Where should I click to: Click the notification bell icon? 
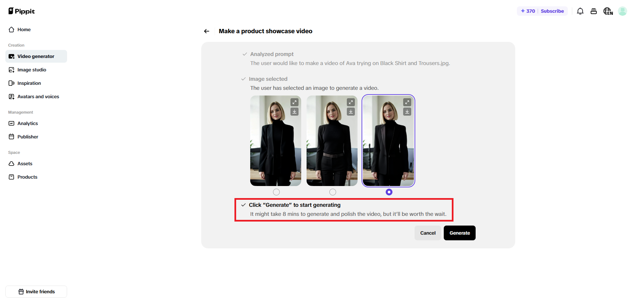tap(580, 11)
